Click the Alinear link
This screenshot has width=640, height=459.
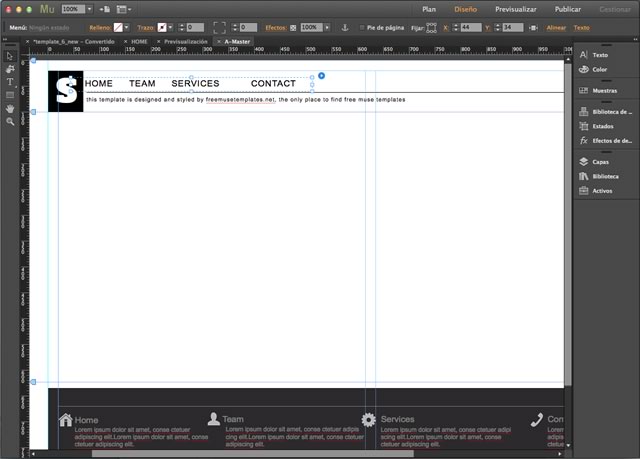[x=556, y=28]
